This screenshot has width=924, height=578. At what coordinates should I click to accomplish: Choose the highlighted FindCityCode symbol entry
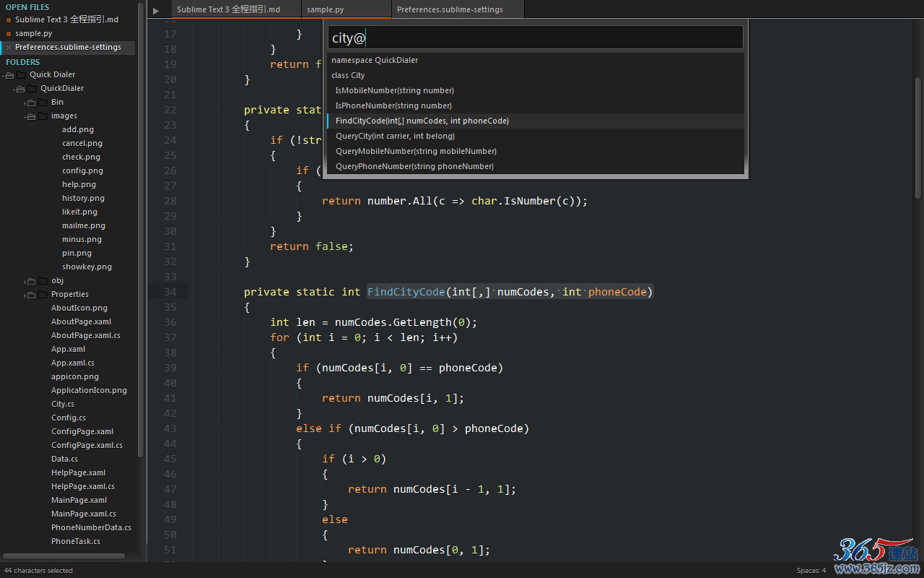click(535, 121)
